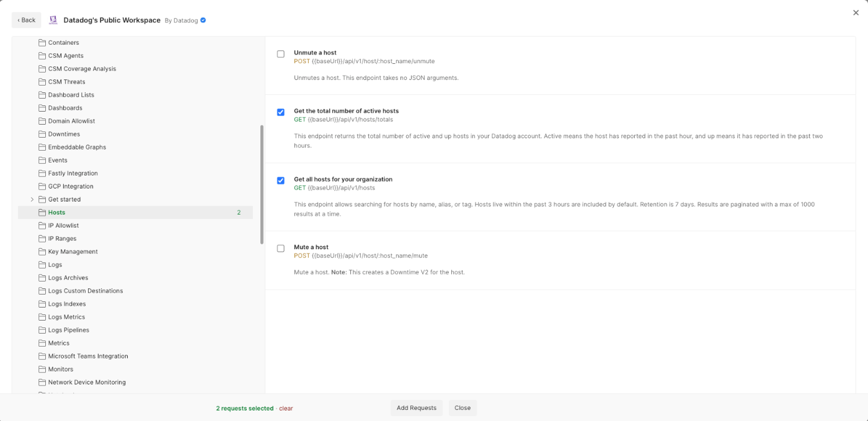This screenshot has width=868, height=421.
Task: Click the Hosts selected count badge 2
Action: click(x=239, y=213)
